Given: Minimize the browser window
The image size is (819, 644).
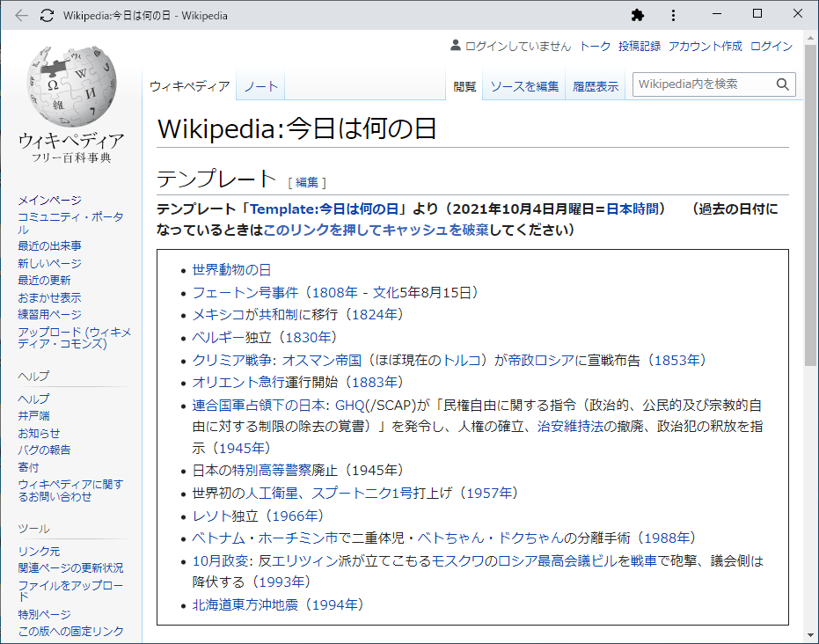Looking at the screenshot, I should (717, 14).
